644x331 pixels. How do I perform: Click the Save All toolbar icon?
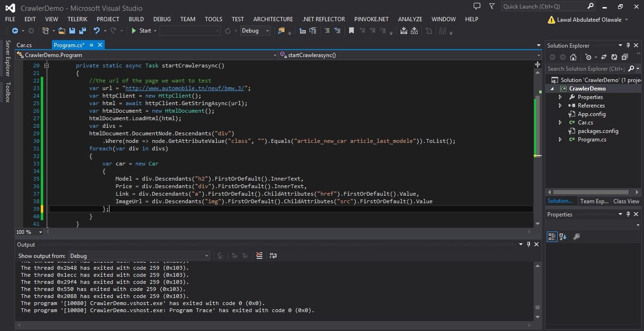pos(83,31)
